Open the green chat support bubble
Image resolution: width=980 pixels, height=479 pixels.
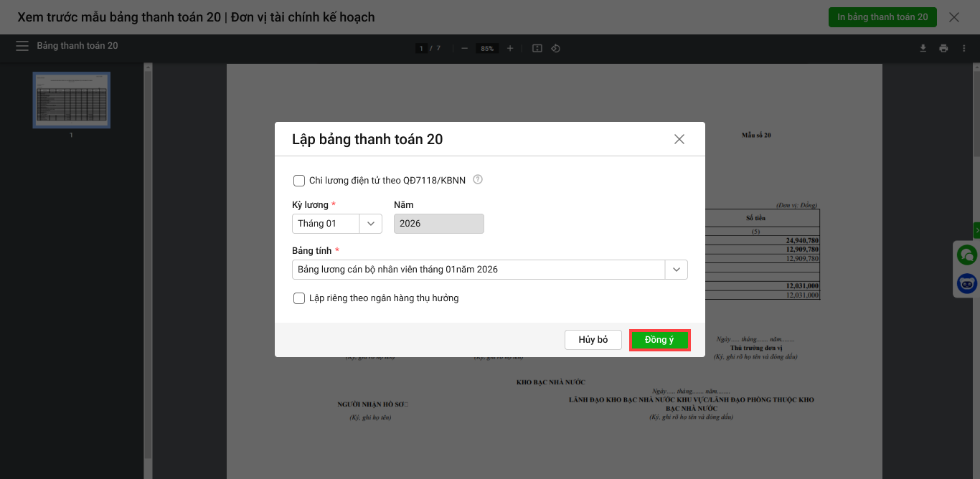point(967,255)
